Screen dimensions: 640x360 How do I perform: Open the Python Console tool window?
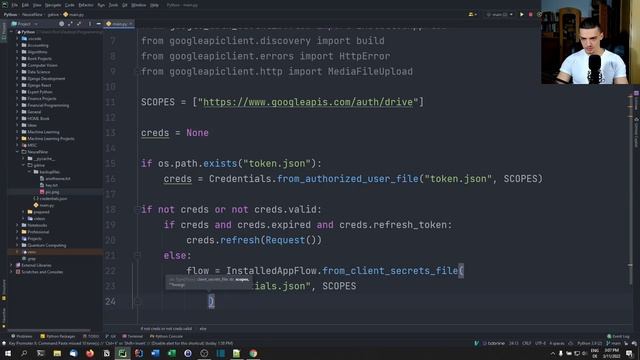click(x=166, y=336)
